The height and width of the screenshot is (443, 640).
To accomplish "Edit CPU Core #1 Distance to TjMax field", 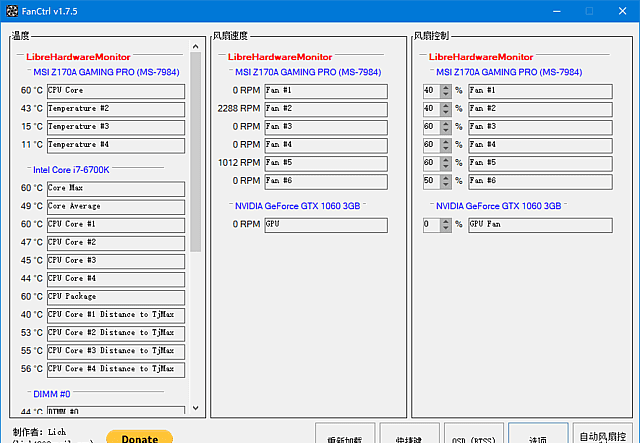I will pyautogui.click(x=116, y=315).
